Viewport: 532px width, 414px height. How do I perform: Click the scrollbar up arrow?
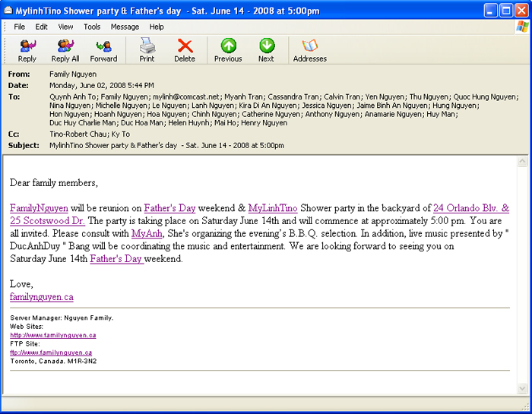pyautogui.click(x=522, y=162)
